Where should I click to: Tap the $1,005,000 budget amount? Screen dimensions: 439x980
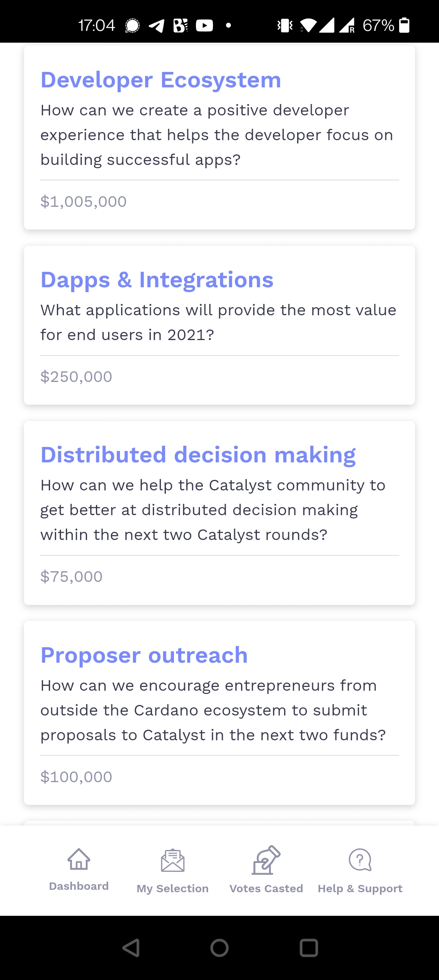(84, 202)
